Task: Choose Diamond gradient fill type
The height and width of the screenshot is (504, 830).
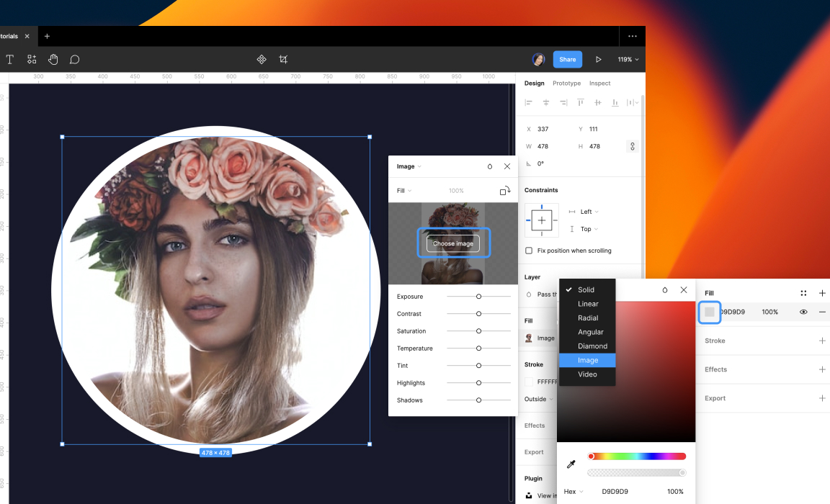Action: coord(587,346)
